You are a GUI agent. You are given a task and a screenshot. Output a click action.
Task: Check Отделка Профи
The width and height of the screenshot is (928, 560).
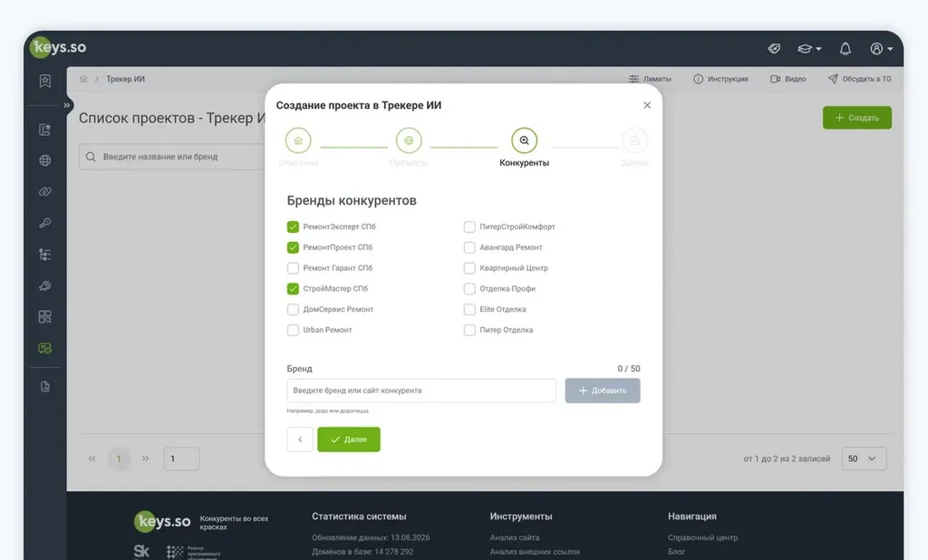click(x=469, y=289)
